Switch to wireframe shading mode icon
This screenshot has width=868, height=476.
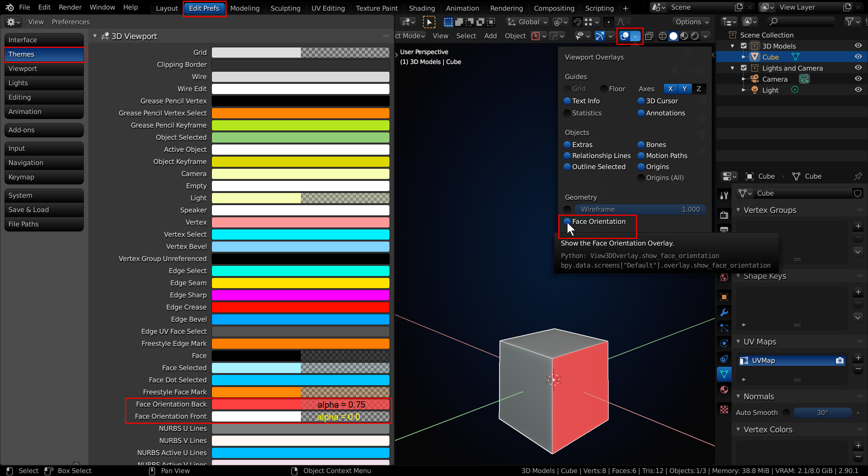click(663, 36)
